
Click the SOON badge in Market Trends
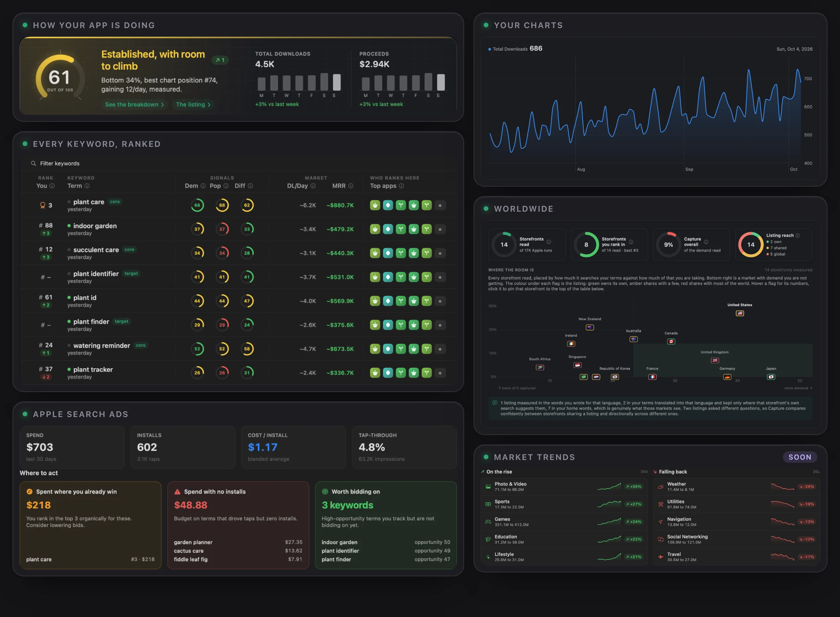pos(800,457)
